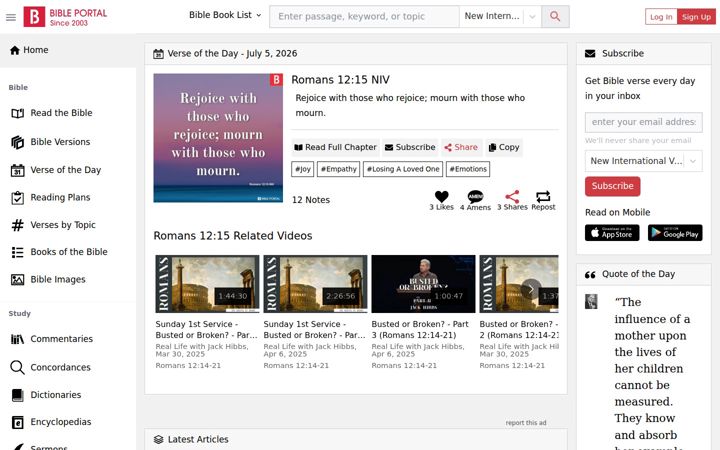Click the #Empathy tag

pyautogui.click(x=338, y=169)
